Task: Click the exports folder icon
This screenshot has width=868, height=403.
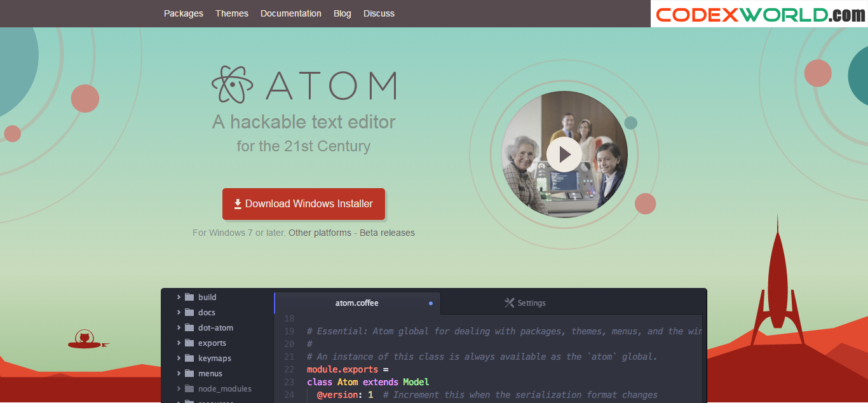Action: coord(189,343)
